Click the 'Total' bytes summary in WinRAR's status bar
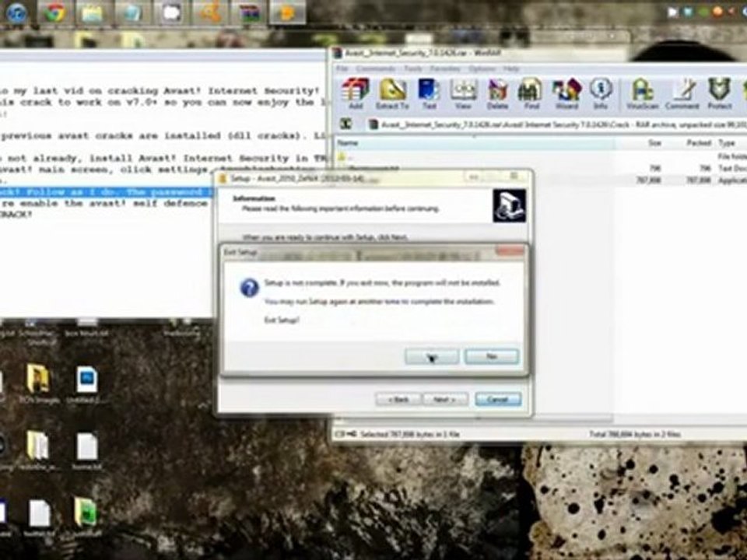 click(635, 434)
